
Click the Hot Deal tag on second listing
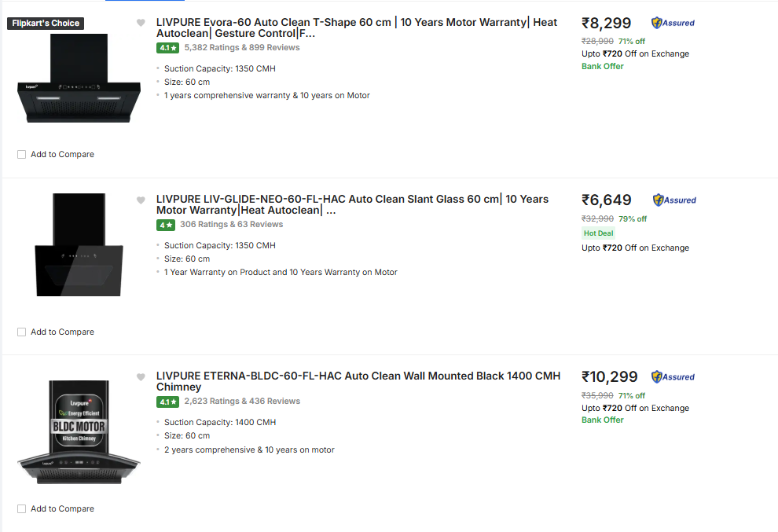598,233
